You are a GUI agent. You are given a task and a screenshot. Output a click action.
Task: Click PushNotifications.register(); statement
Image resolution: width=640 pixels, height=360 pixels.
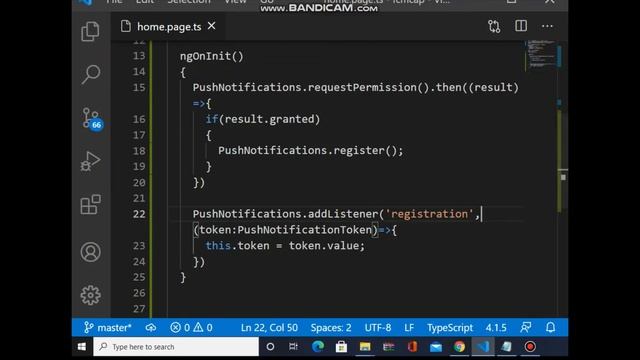tap(311, 151)
